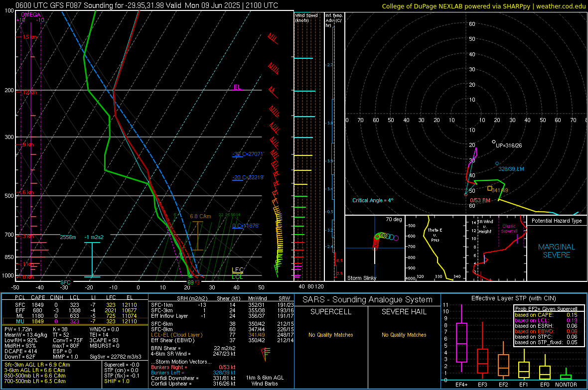Click the 1km & 6km wind barb icon
This screenshot has width=588, height=390.
pyautogui.click(x=265, y=354)
